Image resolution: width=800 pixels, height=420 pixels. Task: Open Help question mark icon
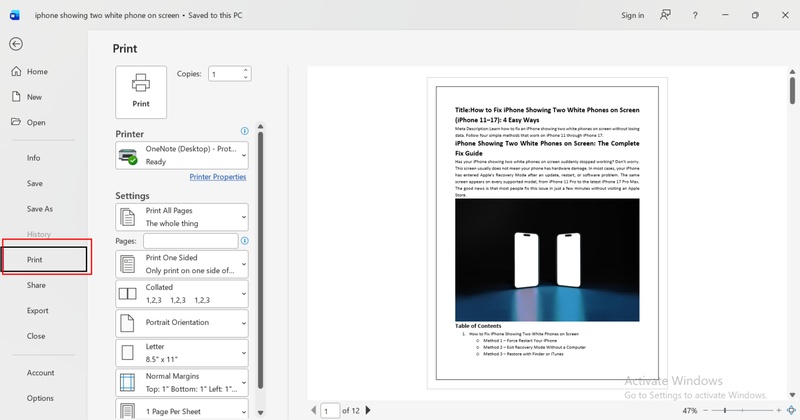tap(695, 15)
